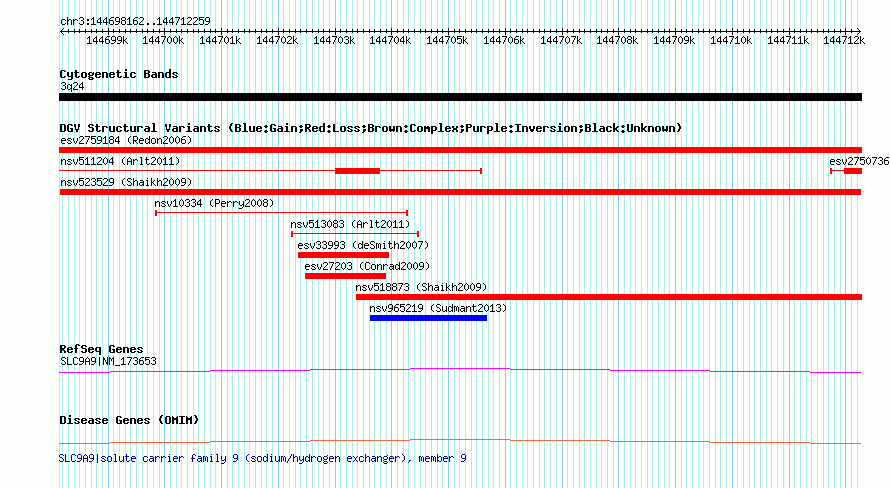
Task: Click the 144704k ruler tick label
Action: (390, 40)
